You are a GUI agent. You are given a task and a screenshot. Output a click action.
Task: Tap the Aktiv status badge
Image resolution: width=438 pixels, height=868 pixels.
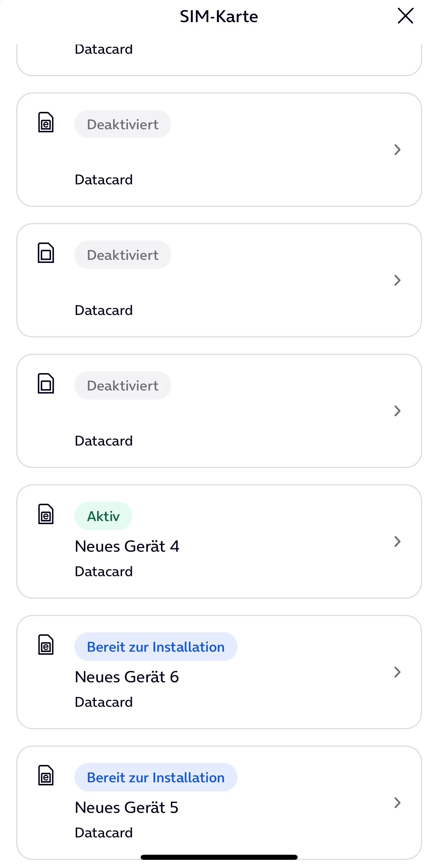pyautogui.click(x=103, y=516)
